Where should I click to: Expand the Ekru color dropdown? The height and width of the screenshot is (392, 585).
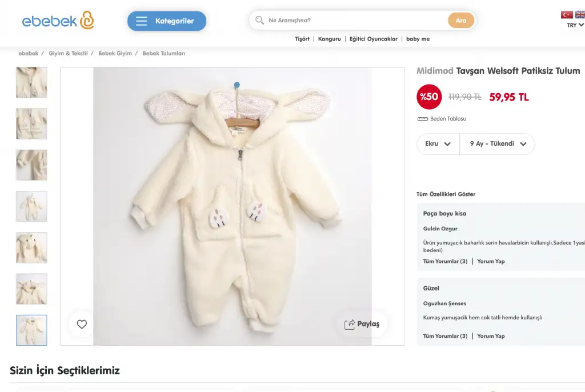coord(438,144)
